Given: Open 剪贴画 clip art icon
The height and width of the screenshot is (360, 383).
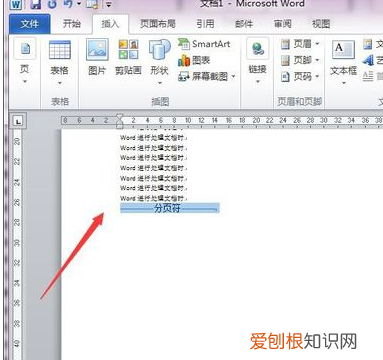Looking at the screenshot, I should 128,49.
